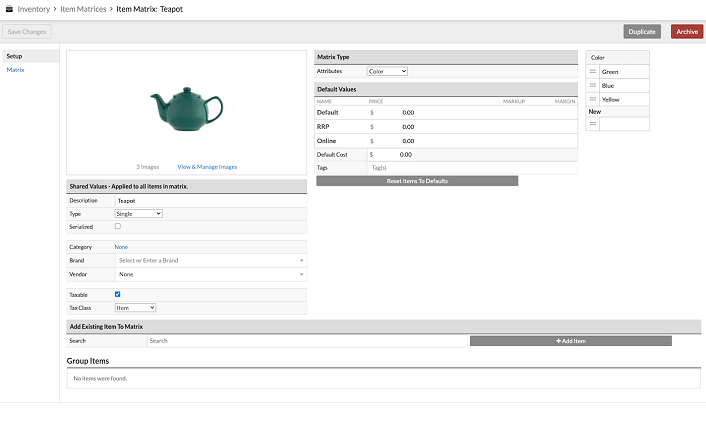706x425 pixels.
Task: Click View & Manage Images link
Action: coord(207,167)
